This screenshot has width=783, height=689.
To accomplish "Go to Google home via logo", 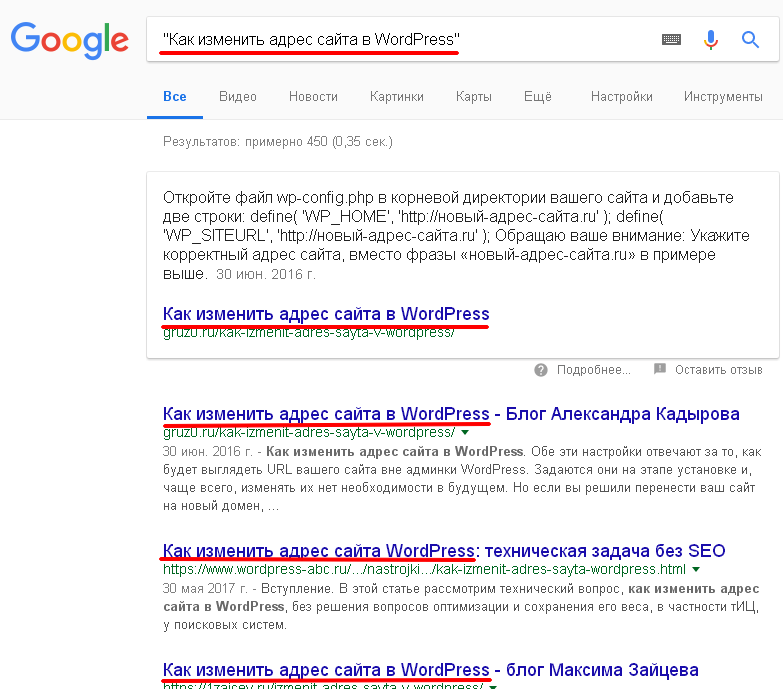I will [69, 40].
